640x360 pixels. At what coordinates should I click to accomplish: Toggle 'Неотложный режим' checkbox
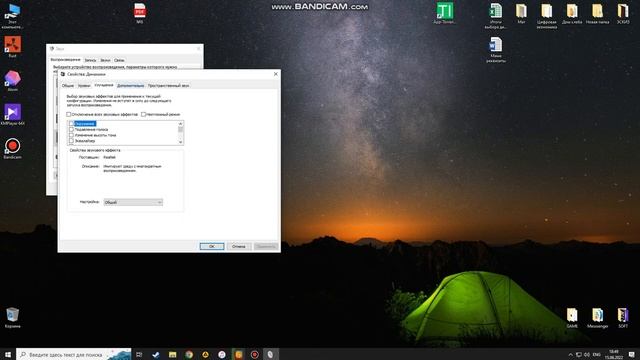point(143,114)
